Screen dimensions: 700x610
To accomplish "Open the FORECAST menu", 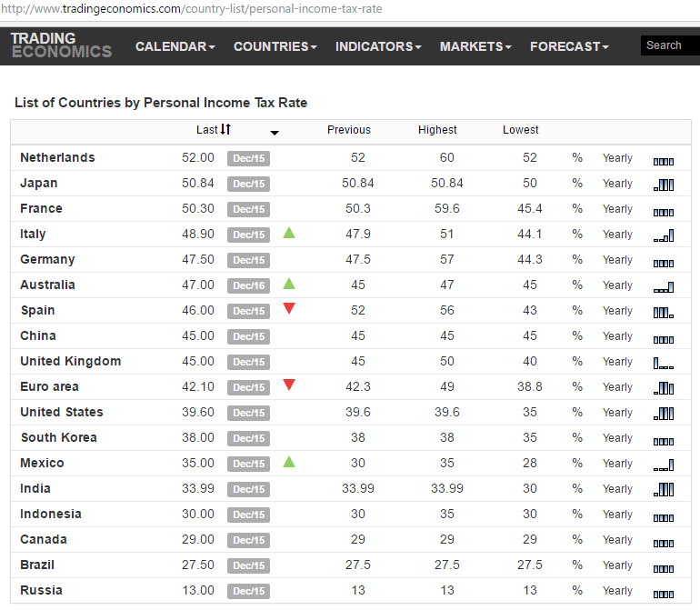I will point(569,46).
